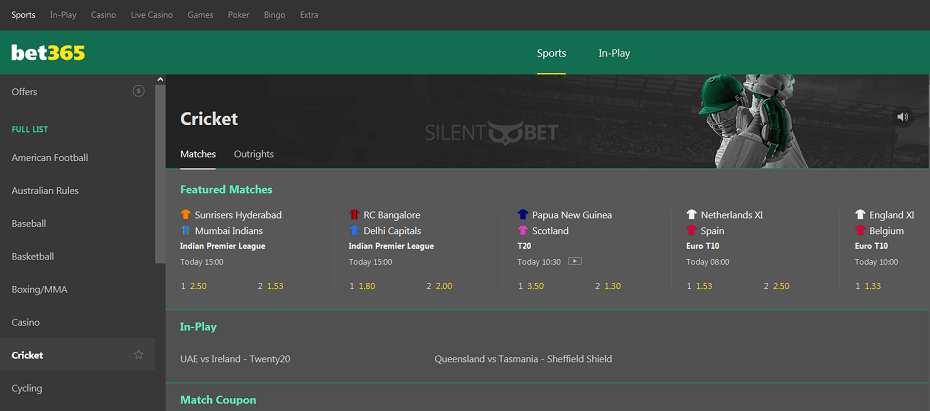Image resolution: width=930 pixels, height=411 pixels.
Task: Open Live Casino in the top bar
Action: tap(152, 15)
